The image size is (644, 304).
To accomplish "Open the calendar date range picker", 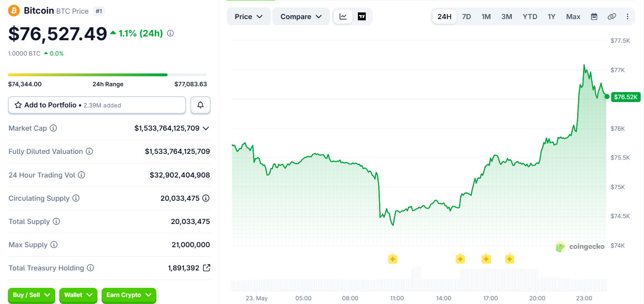I will click(594, 17).
